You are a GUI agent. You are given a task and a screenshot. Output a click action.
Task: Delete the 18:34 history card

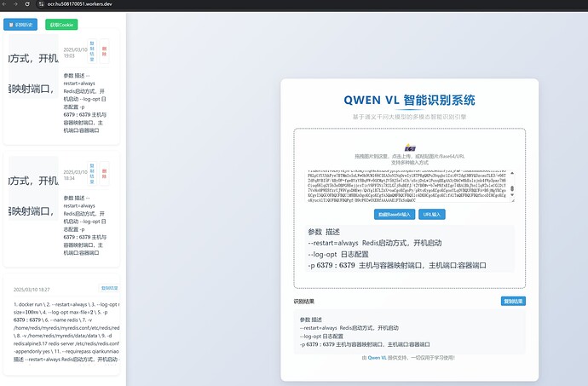pyautogui.click(x=104, y=174)
